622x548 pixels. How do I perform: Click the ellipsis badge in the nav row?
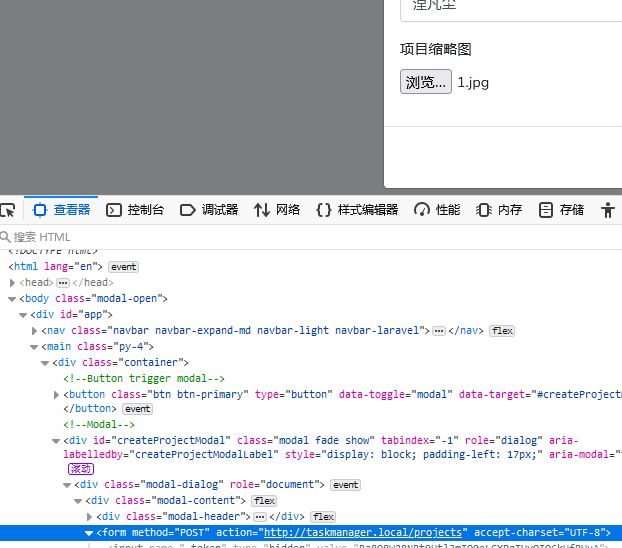click(x=439, y=331)
